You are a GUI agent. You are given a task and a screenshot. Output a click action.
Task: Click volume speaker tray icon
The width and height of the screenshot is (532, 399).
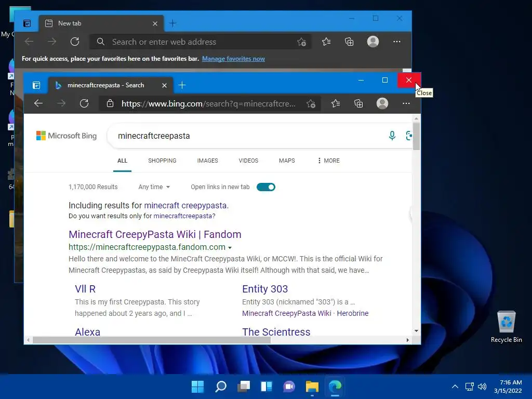(x=482, y=387)
